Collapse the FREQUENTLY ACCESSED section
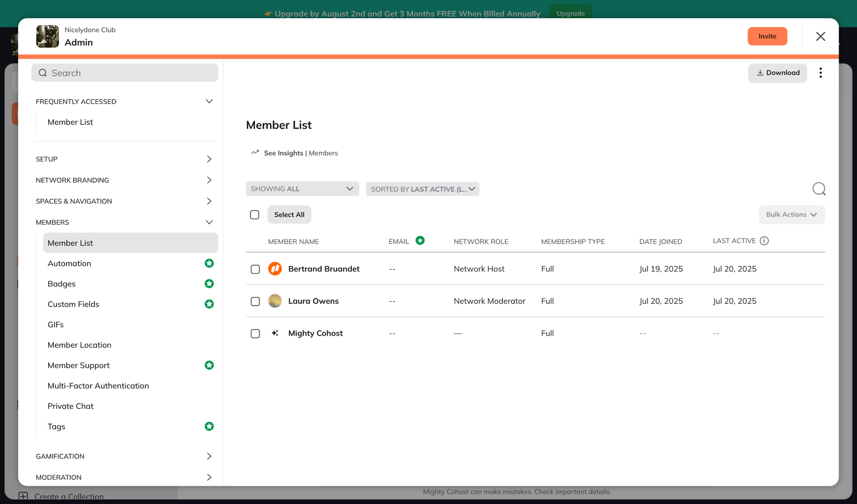 (209, 101)
